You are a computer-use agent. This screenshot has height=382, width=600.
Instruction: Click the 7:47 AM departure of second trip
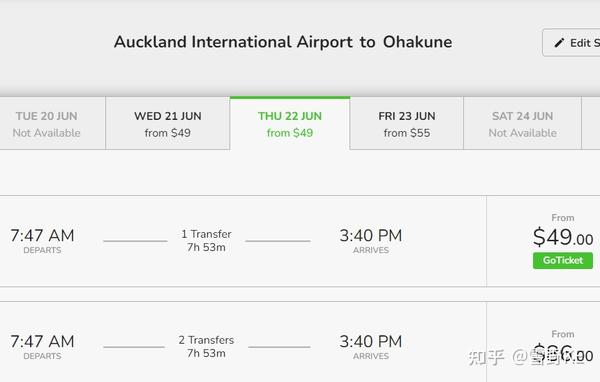(42, 341)
